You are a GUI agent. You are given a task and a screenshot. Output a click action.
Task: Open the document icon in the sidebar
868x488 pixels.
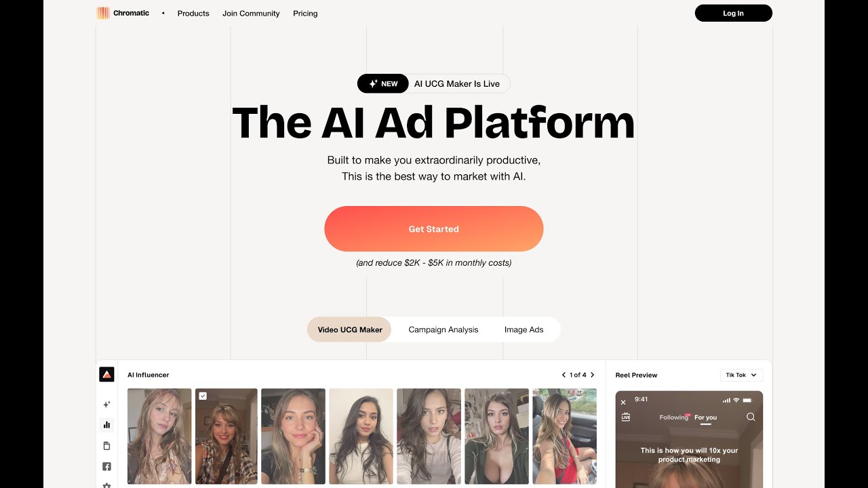[x=106, y=446]
